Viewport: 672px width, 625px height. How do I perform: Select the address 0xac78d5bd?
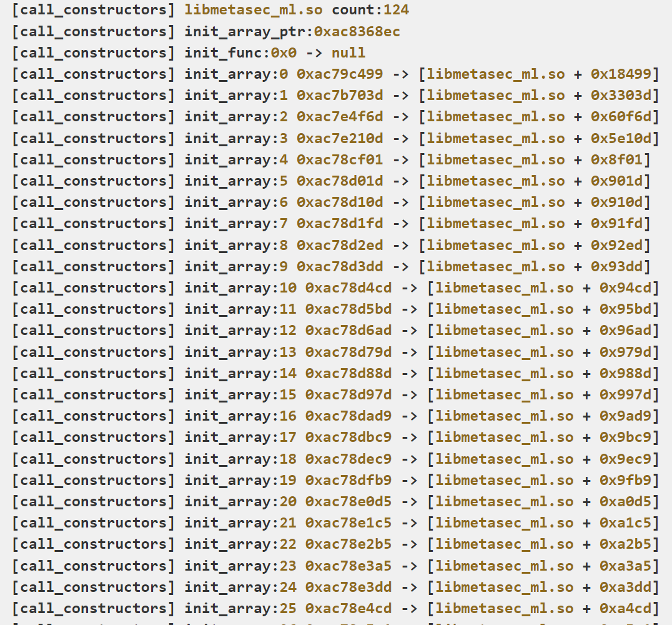pyautogui.click(x=348, y=309)
